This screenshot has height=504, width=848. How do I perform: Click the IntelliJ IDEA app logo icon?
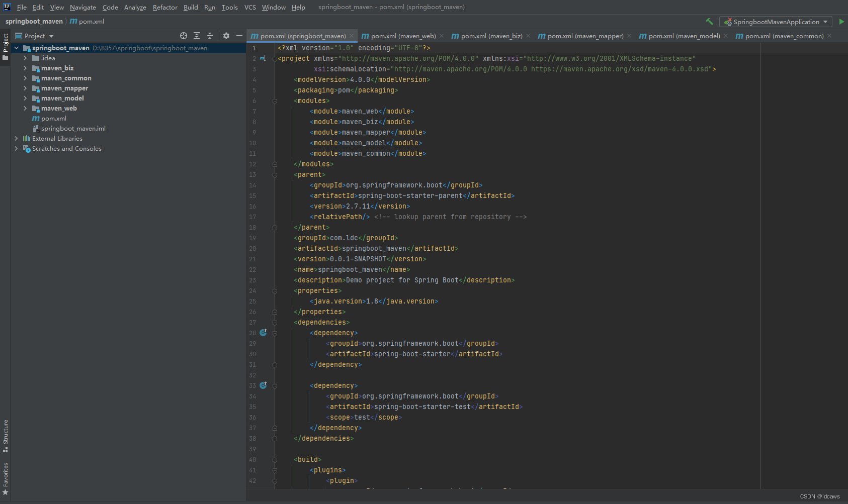[x=7, y=7]
